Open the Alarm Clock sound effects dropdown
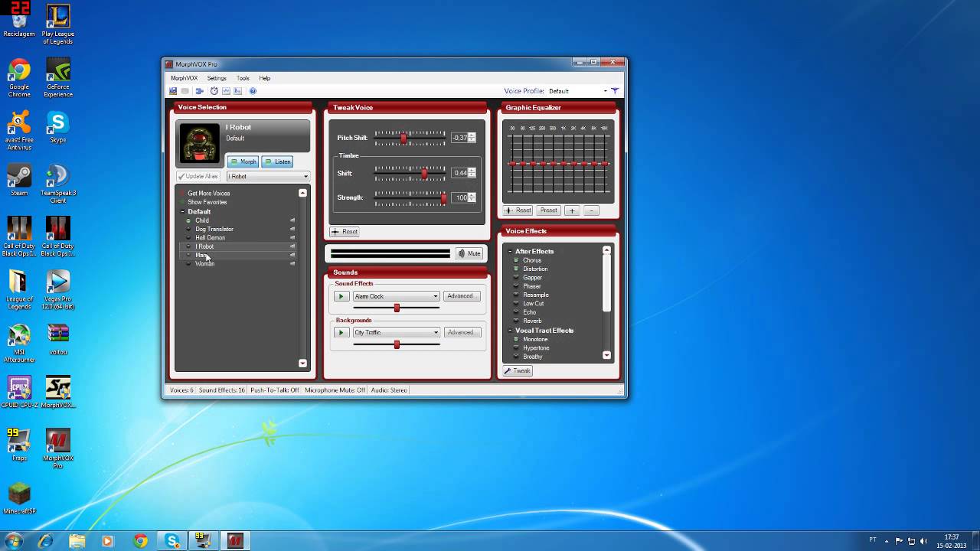 (x=396, y=296)
